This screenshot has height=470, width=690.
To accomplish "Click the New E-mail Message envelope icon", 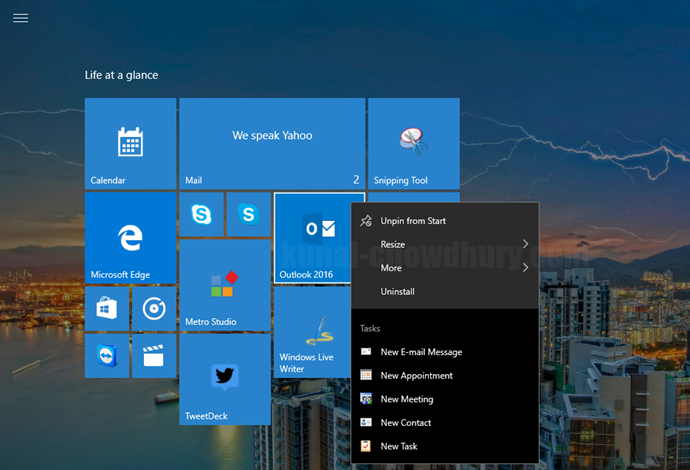I will click(366, 352).
